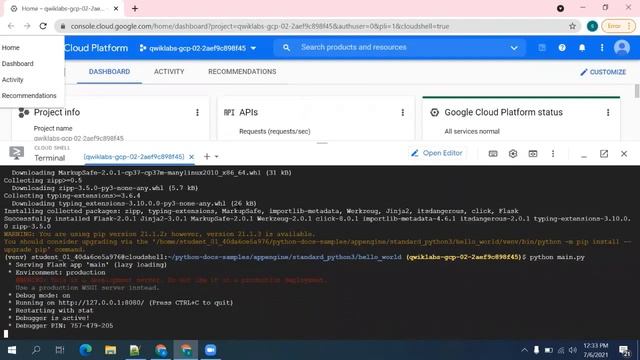This screenshot has width=640, height=360.
Task: Click the terminal cursor prompt line
Action: pos(6,334)
